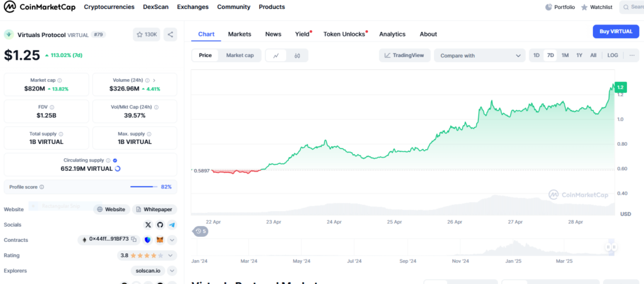The width and height of the screenshot is (644, 284).
Task: Select the 1D time range
Action: pyautogui.click(x=536, y=55)
